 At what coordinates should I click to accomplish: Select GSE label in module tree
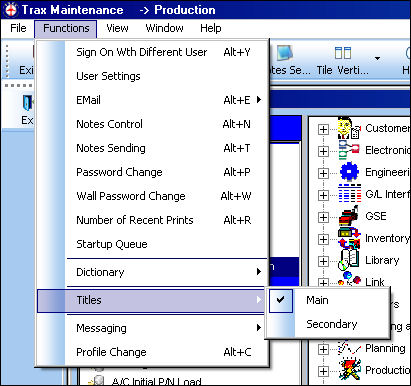coord(376,216)
